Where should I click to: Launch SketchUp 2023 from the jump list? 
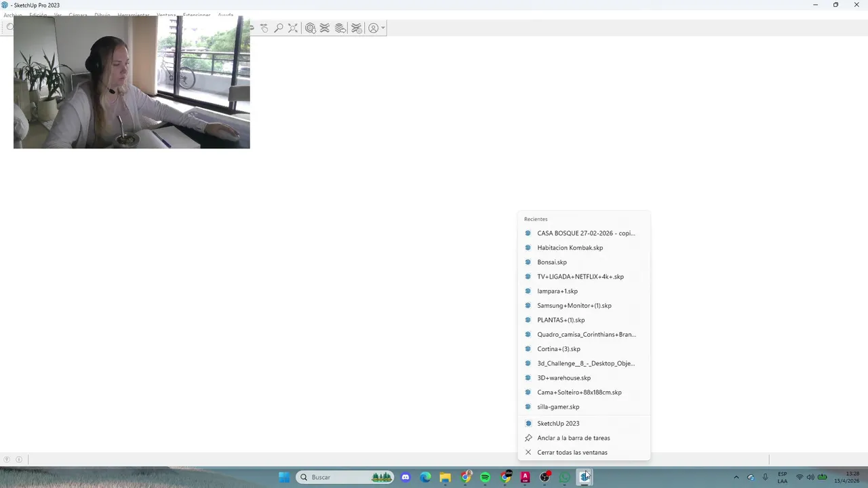pyautogui.click(x=583, y=424)
